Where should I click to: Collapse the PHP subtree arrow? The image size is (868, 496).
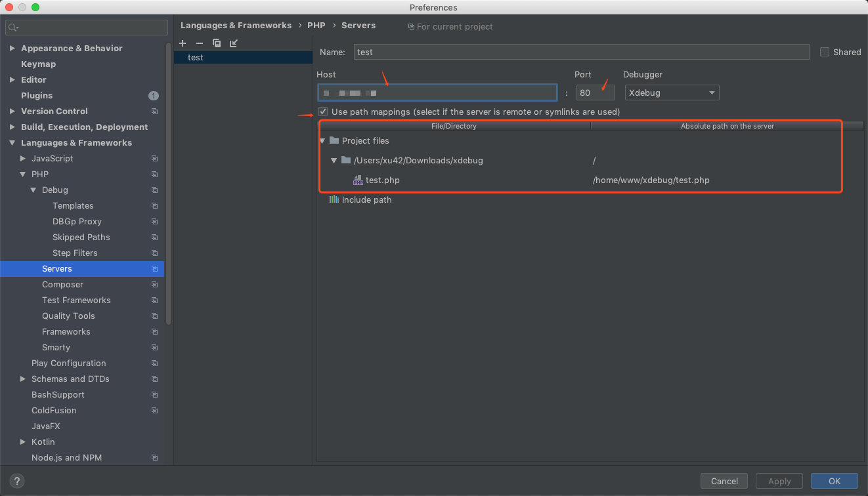[x=23, y=175]
